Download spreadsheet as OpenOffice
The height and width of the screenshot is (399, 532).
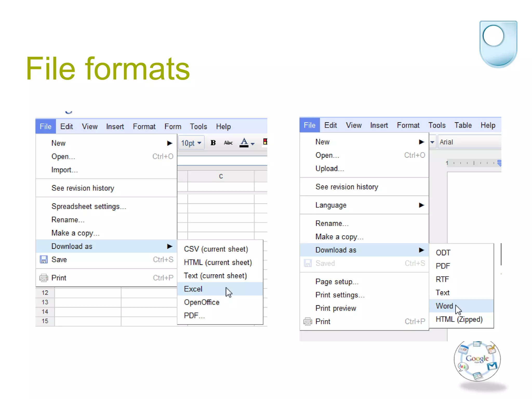pyautogui.click(x=220, y=302)
